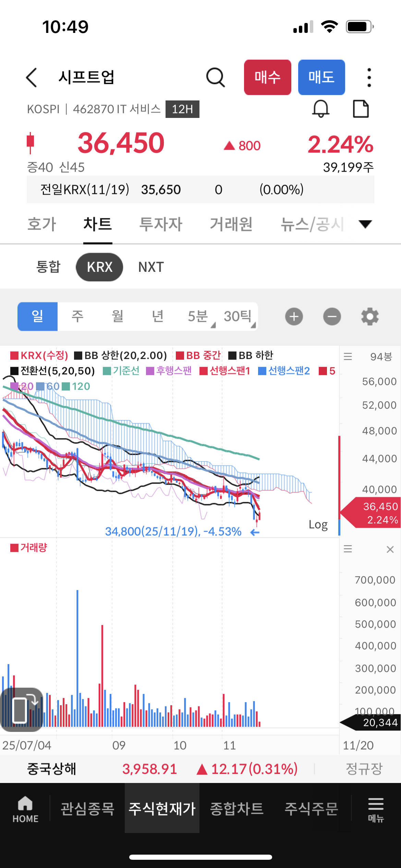This screenshot has width=401, height=868.
Task: Tap the 12H badge
Action: 182,109
